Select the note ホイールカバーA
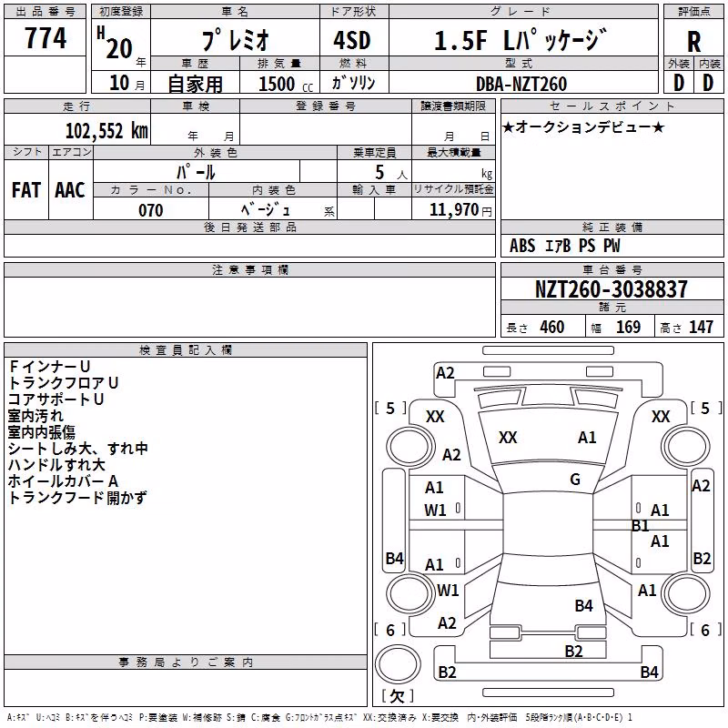 click(63, 481)
